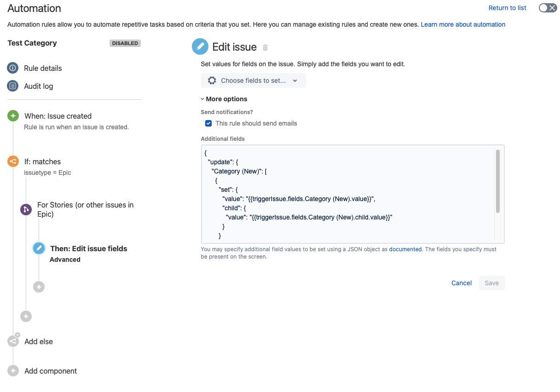The image size is (560, 392).
Task: Click Add component label
Action: tap(51, 371)
